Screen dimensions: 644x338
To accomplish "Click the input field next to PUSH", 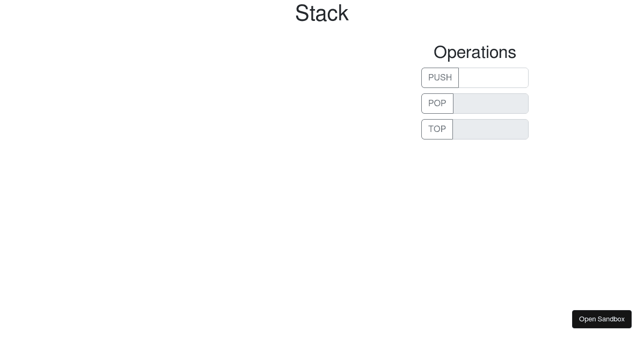I will [493, 78].
